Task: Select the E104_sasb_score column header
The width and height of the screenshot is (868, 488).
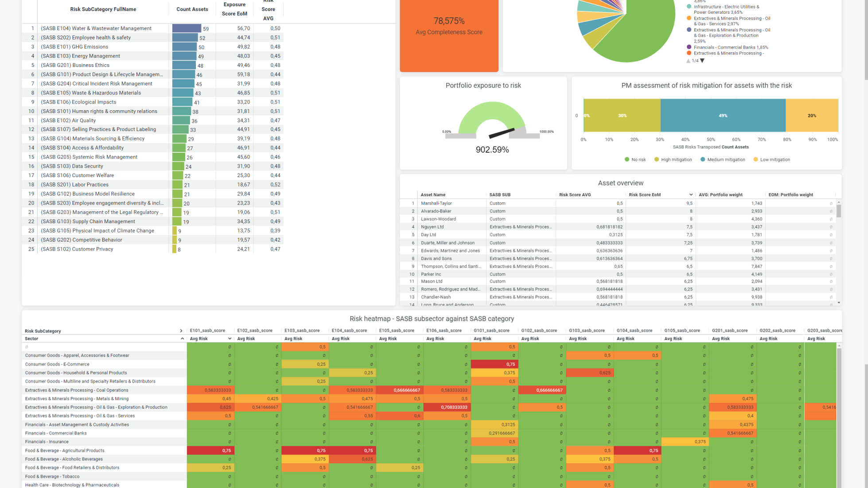Action: pyautogui.click(x=349, y=331)
